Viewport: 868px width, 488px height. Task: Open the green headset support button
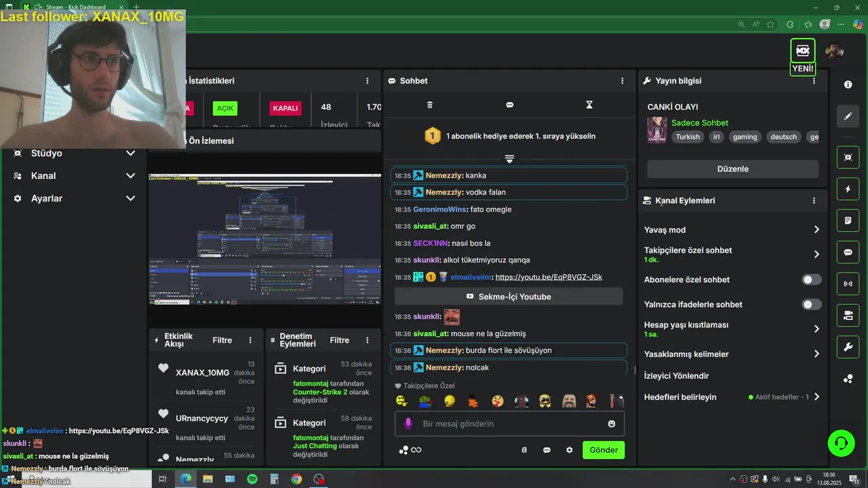841,443
